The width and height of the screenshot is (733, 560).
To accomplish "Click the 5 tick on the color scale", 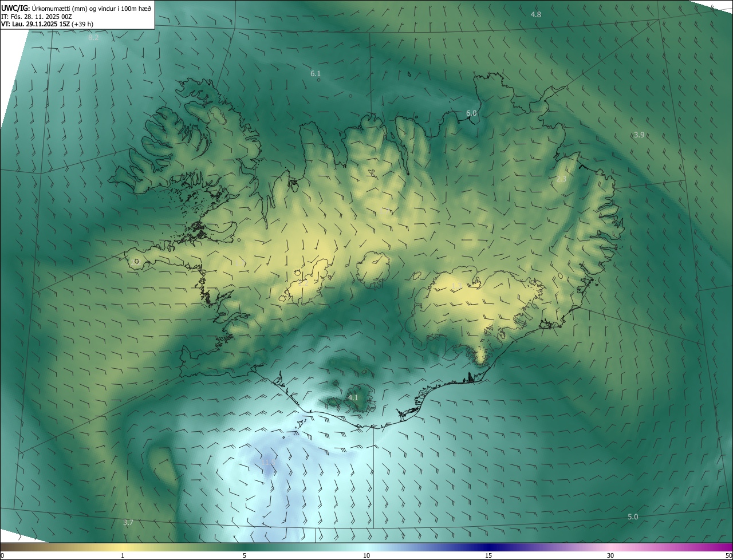I will [245, 556].
